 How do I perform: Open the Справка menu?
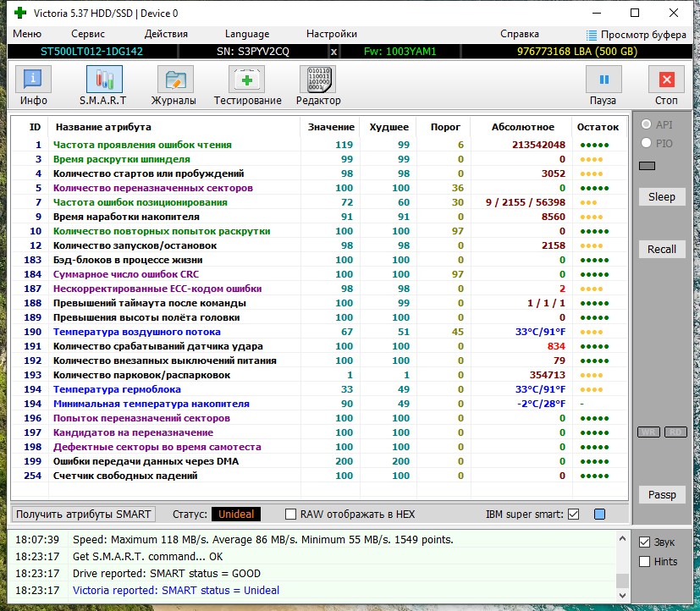[519, 34]
